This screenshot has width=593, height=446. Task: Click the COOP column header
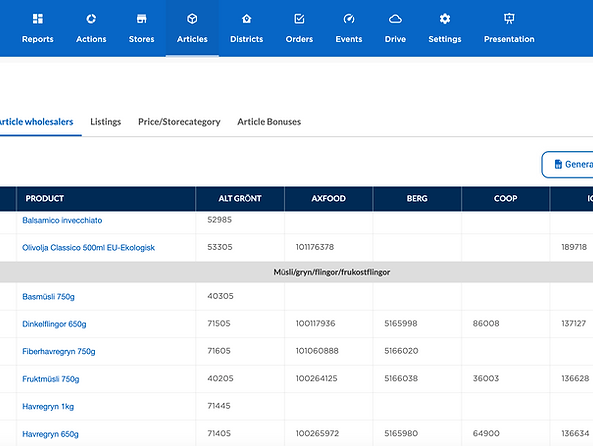tap(505, 199)
